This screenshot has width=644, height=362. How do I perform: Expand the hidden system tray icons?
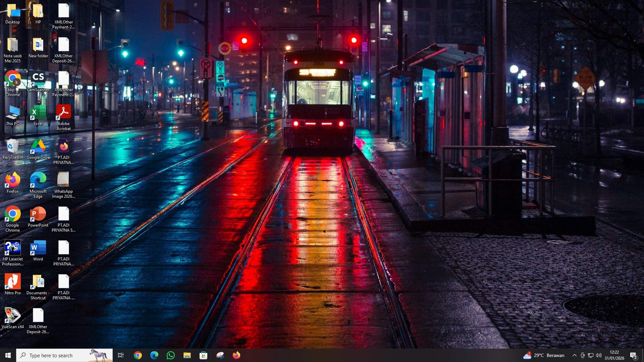(574, 355)
